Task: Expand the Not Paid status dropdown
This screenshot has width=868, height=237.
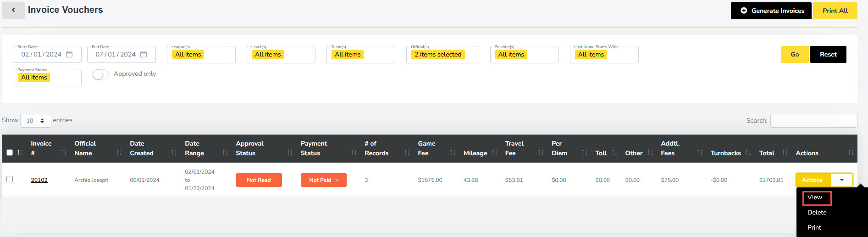Action: pyautogui.click(x=323, y=180)
